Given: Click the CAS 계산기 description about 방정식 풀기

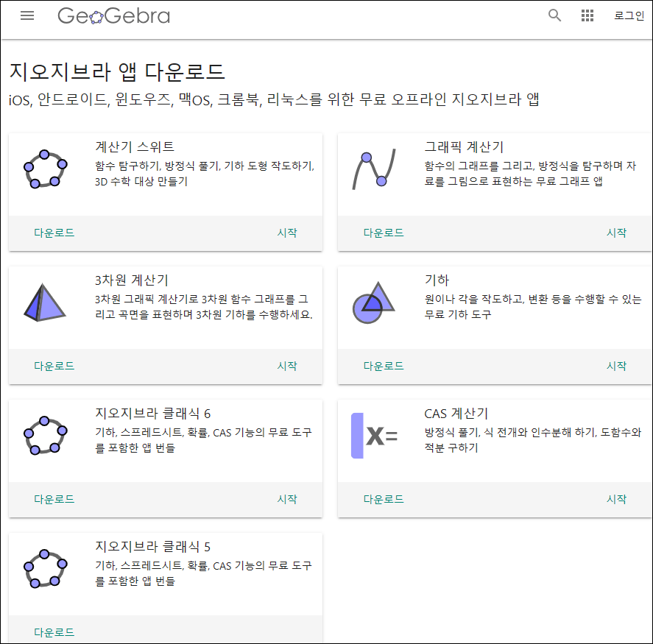Looking at the screenshot, I should tap(533, 440).
